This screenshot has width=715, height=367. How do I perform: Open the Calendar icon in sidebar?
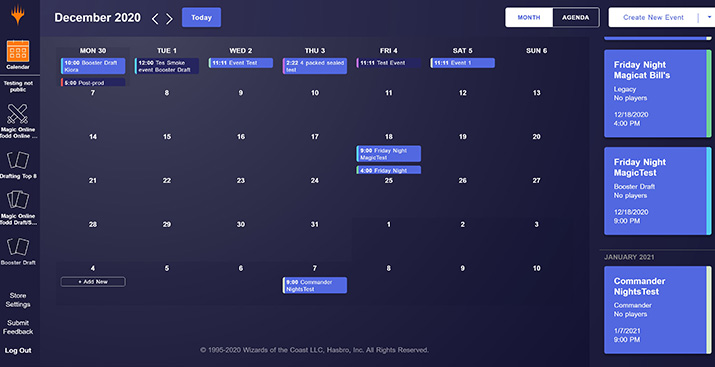pyautogui.click(x=18, y=51)
